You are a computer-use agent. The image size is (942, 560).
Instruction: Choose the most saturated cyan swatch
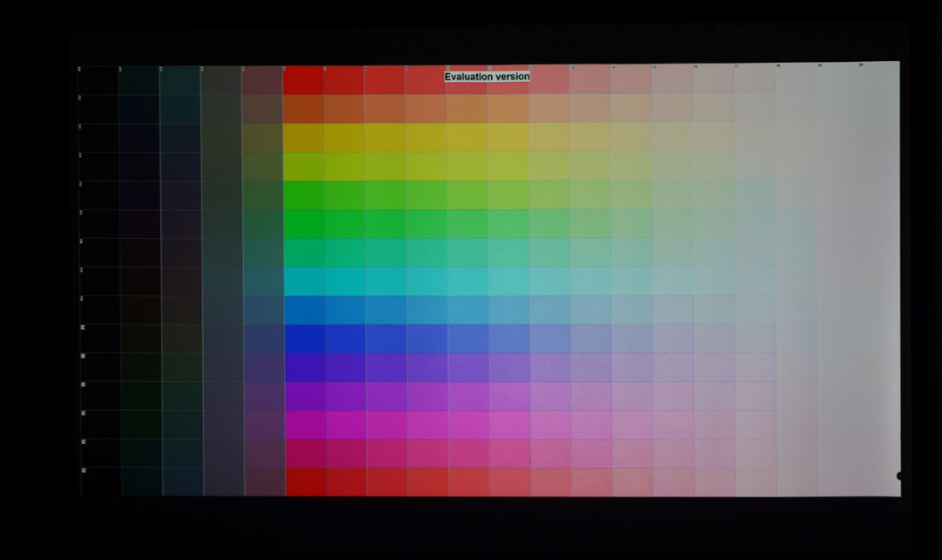click(303, 281)
